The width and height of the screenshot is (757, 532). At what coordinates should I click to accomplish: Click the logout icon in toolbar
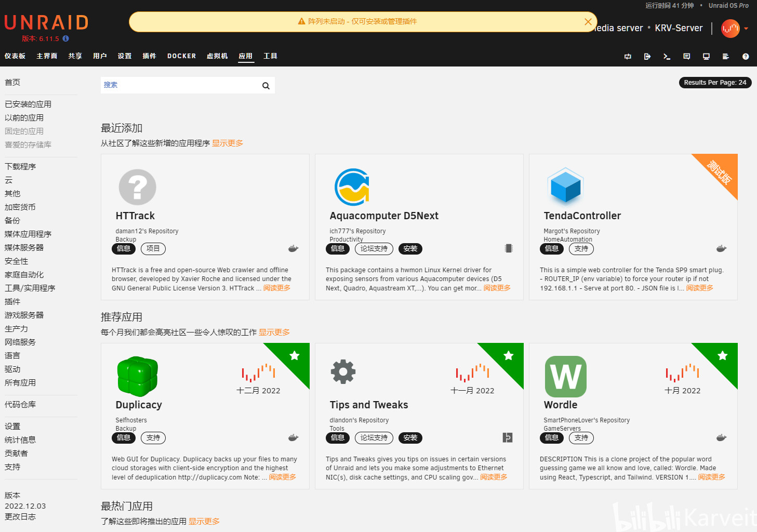(647, 57)
